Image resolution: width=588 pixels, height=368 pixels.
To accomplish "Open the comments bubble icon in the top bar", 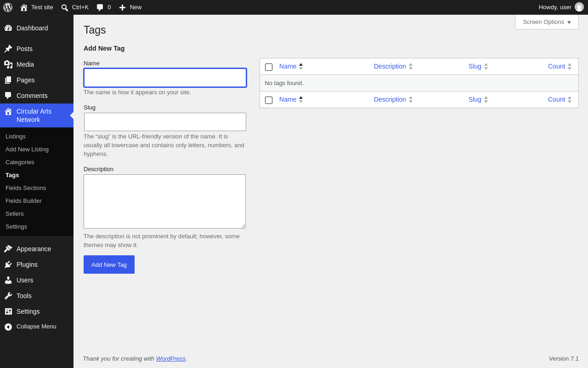I will tap(100, 7).
